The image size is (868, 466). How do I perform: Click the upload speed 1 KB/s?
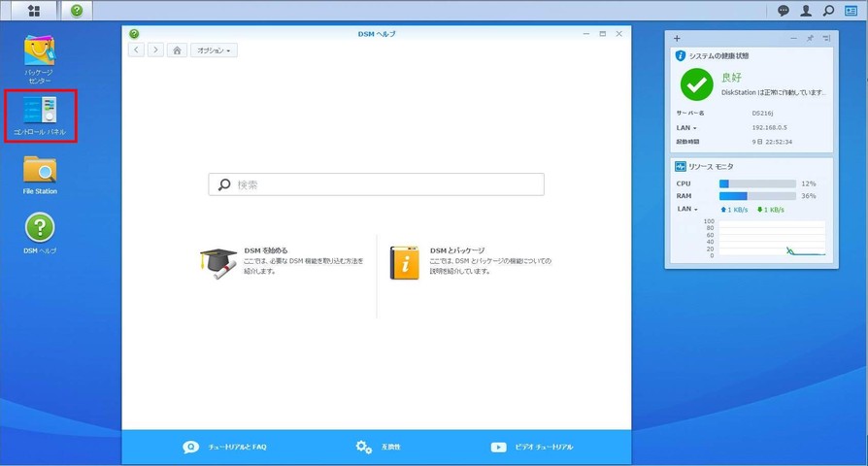point(734,210)
